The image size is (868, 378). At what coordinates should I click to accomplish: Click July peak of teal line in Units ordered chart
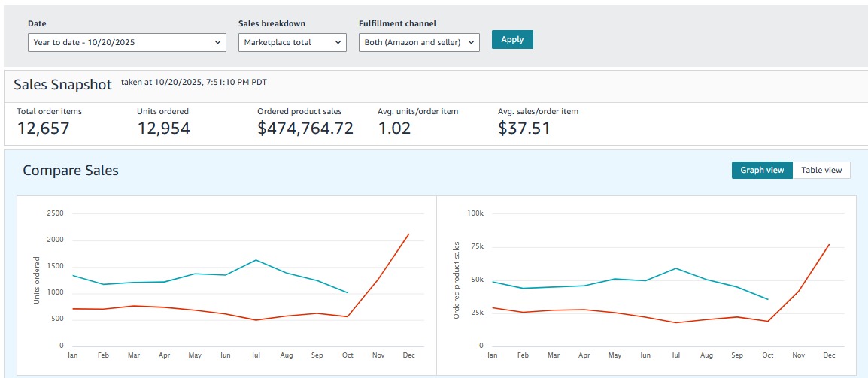[256, 260]
